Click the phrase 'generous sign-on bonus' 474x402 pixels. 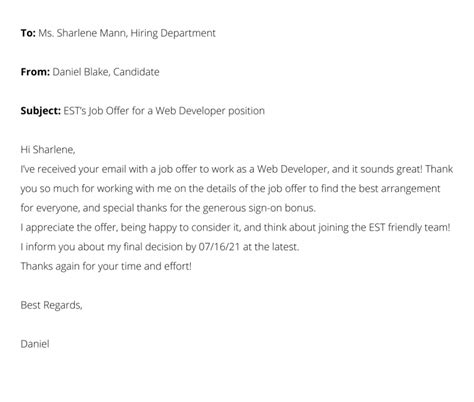[259, 208]
